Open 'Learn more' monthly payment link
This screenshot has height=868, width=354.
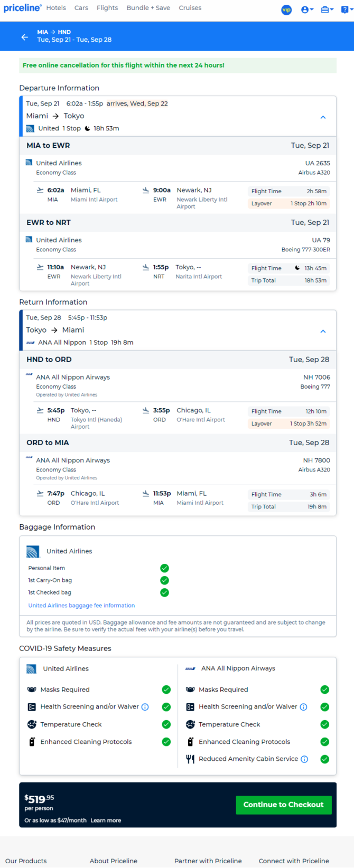(106, 820)
